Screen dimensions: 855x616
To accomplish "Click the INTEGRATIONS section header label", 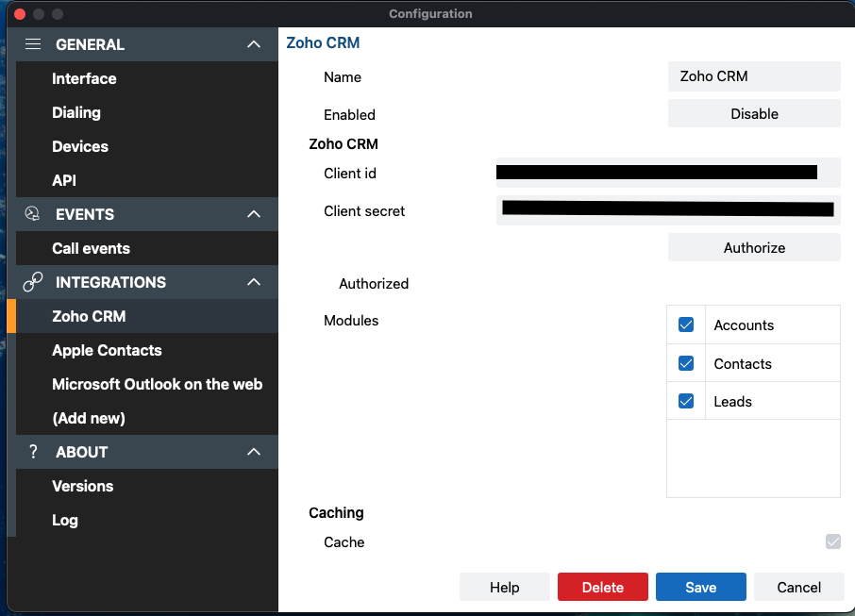I will [110, 282].
